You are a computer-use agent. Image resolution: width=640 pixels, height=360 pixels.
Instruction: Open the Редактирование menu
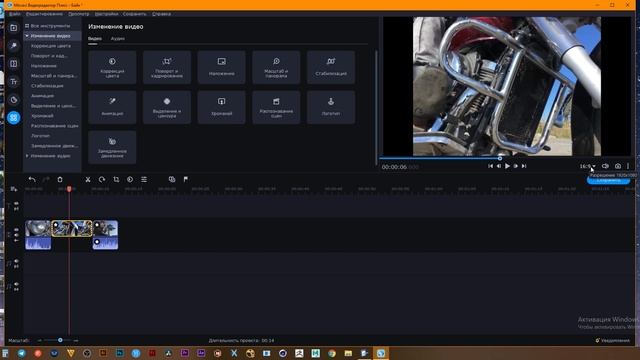[44, 14]
